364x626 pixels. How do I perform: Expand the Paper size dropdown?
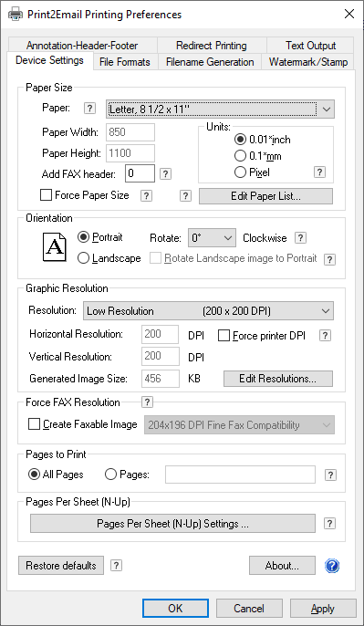click(221, 109)
